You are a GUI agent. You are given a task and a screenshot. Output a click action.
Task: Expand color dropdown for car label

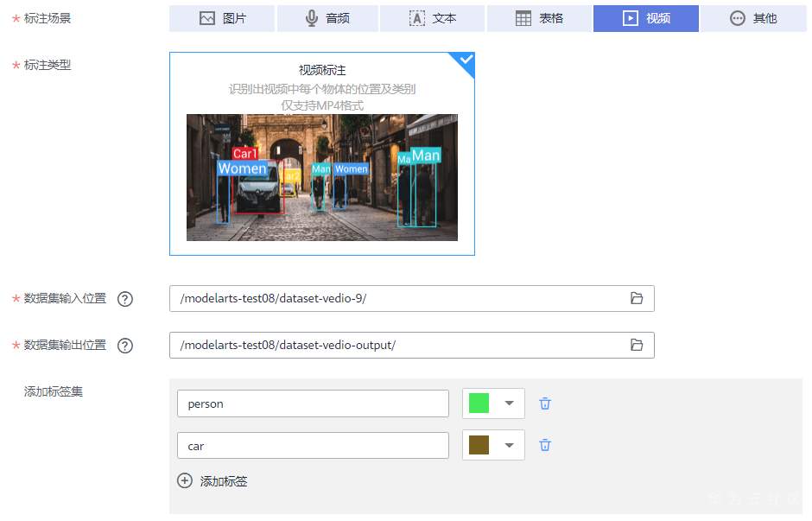[510, 445]
